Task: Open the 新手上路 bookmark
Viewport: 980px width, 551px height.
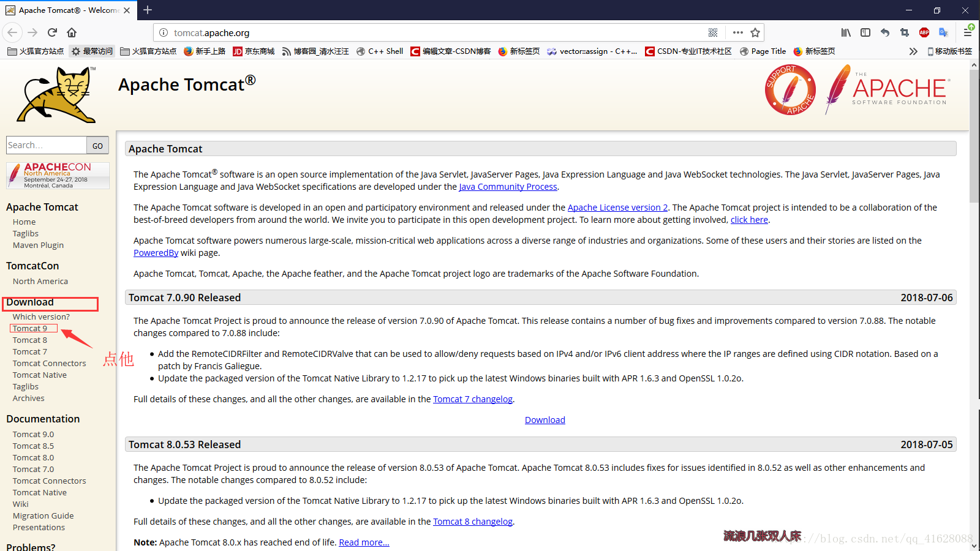Action: [x=205, y=51]
